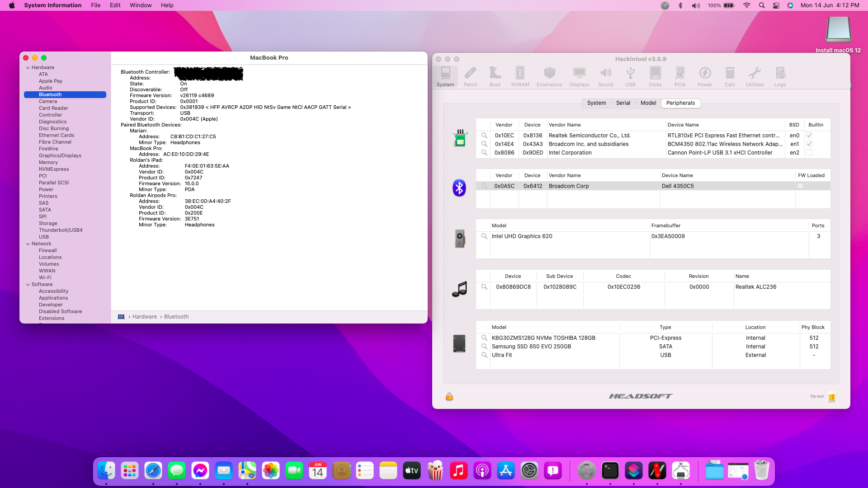Open the Boot section in Hackintool
The image size is (868, 488).
click(495, 76)
